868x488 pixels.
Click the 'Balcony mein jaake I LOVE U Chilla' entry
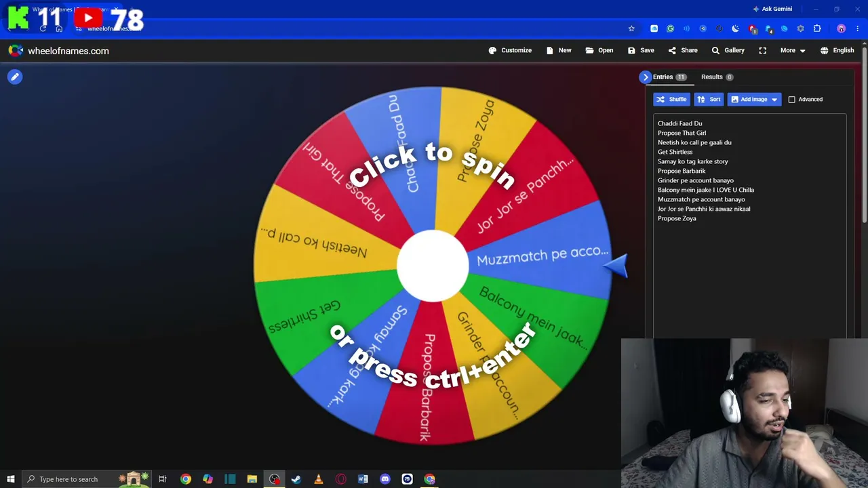[x=705, y=190]
